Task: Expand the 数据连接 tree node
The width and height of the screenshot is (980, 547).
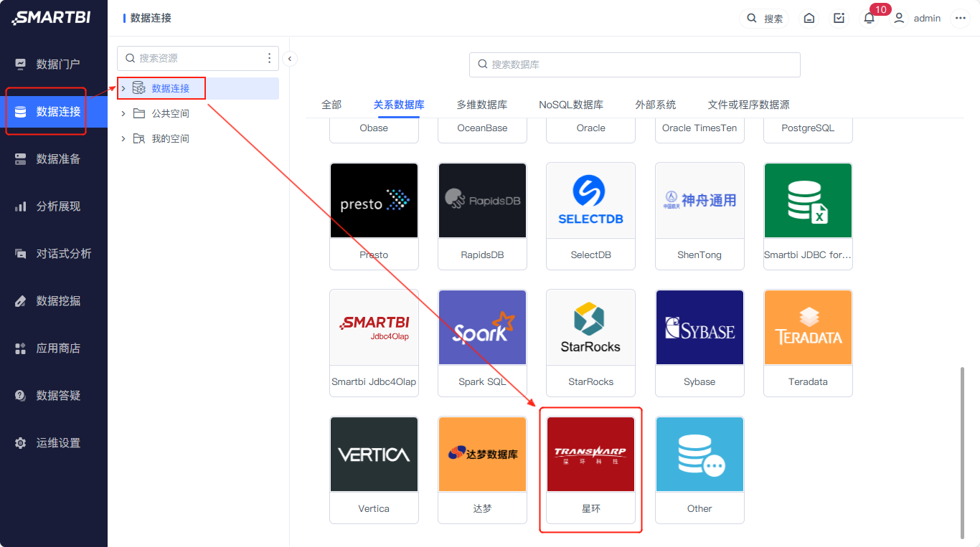Action: [123, 88]
